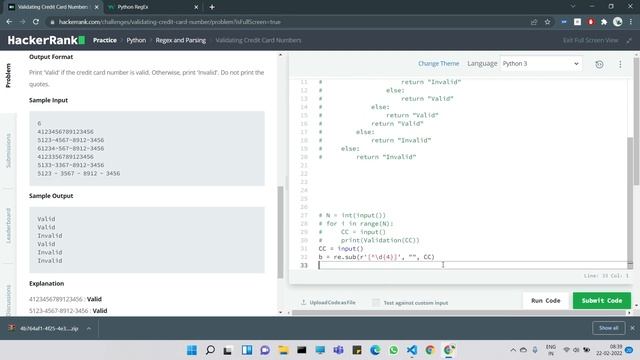
Task: Switch to the Submissions sidebar tab
Action: click(x=8, y=151)
